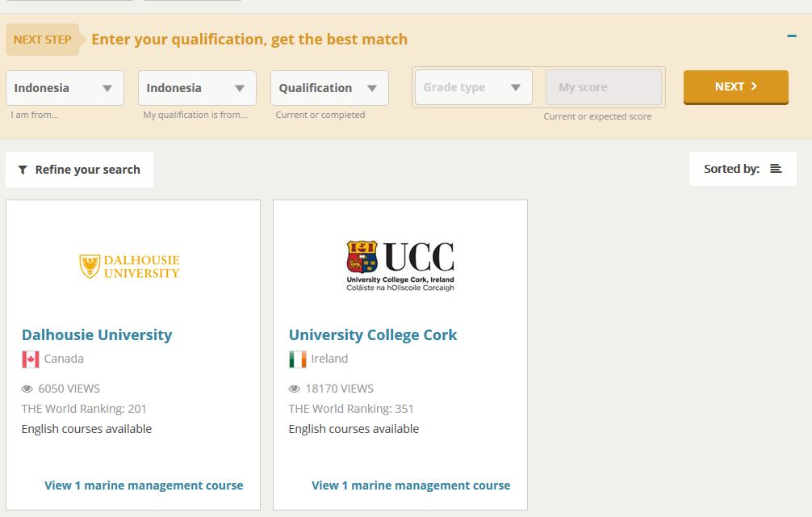This screenshot has height=517, width=812.
Task: Click the 'Canada' country label
Action: point(64,359)
